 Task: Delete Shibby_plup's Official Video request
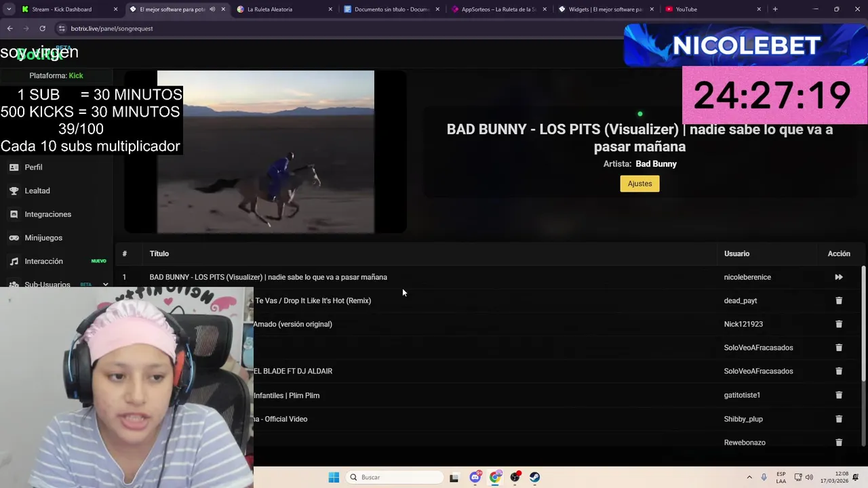pyautogui.click(x=839, y=419)
